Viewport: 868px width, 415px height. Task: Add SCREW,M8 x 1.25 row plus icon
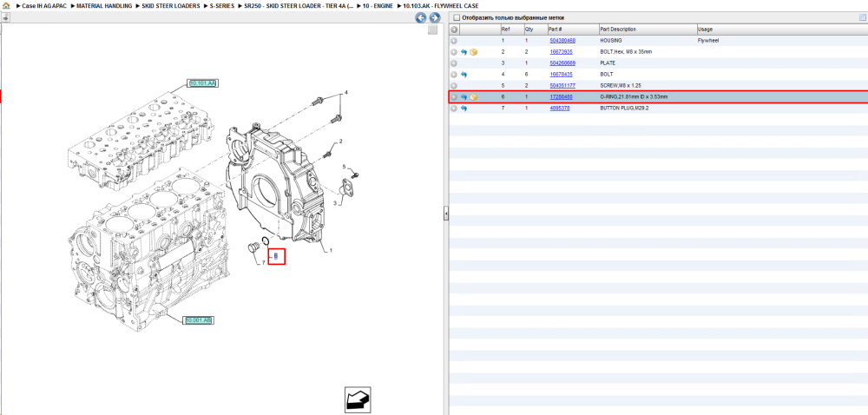click(454, 86)
